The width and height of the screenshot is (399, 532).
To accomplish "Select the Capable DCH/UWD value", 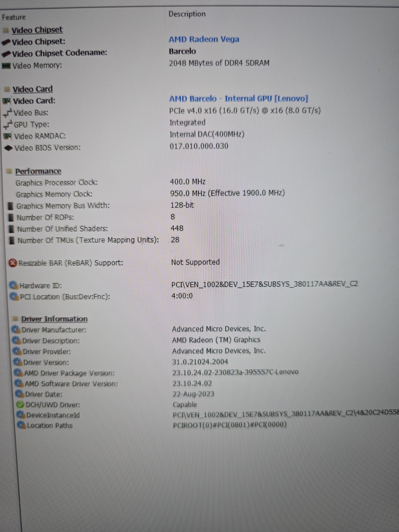I will (185, 405).
